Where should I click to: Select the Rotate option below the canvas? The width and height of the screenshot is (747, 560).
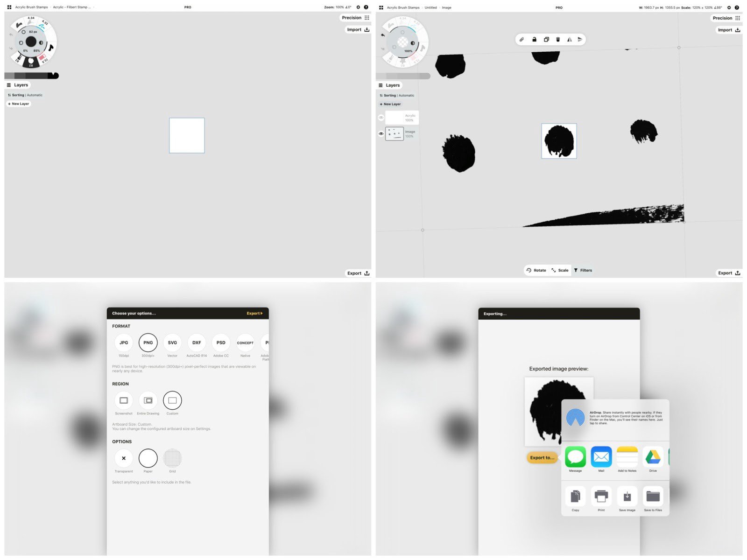(536, 270)
